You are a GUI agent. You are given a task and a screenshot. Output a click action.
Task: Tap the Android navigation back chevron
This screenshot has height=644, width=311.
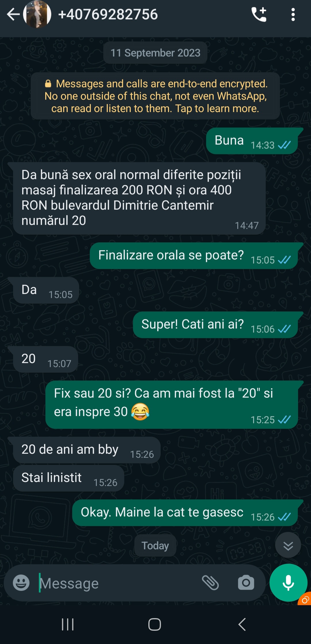[x=242, y=624]
